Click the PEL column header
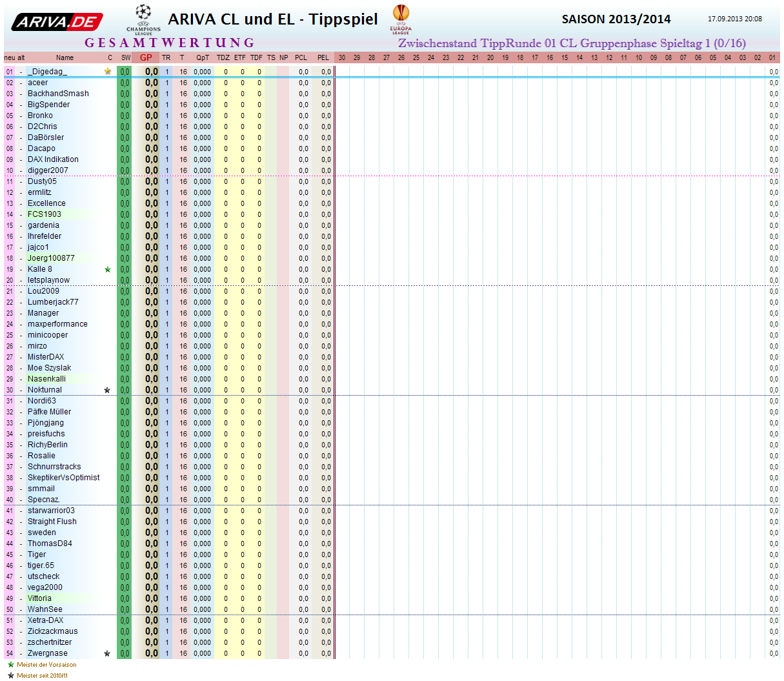The height and width of the screenshot is (681, 784). (x=323, y=57)
